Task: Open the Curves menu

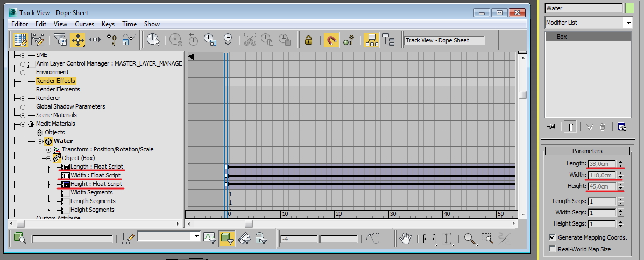Action: click(84, 24)
